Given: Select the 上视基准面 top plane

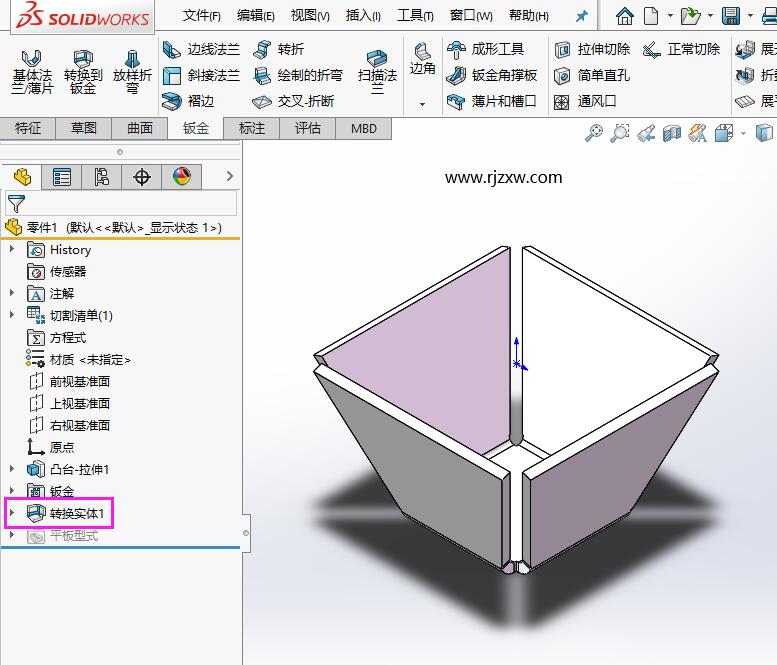Looking at the screenshot, I should coord(69,403).
